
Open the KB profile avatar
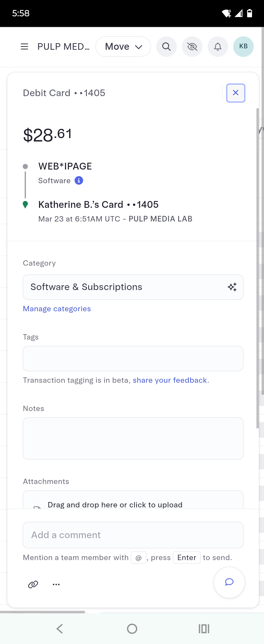click(x=243, y=47)
